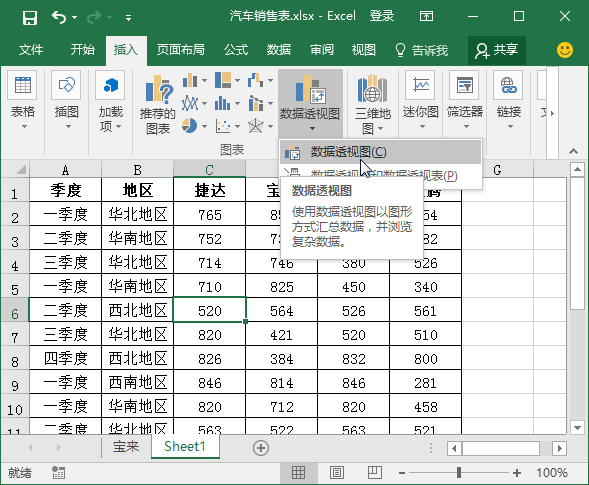Insert a line or area chart
The height and width of the screenshot is (485, 589).
(x=190, y=103)
